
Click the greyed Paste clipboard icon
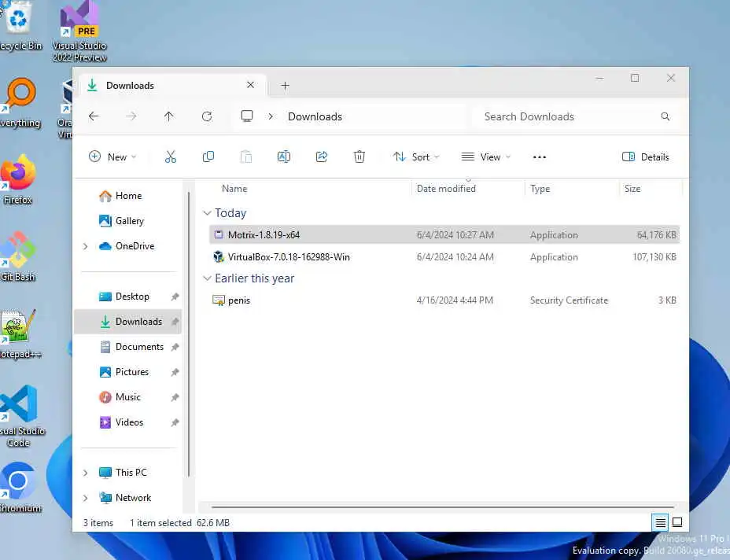point(245,157)
